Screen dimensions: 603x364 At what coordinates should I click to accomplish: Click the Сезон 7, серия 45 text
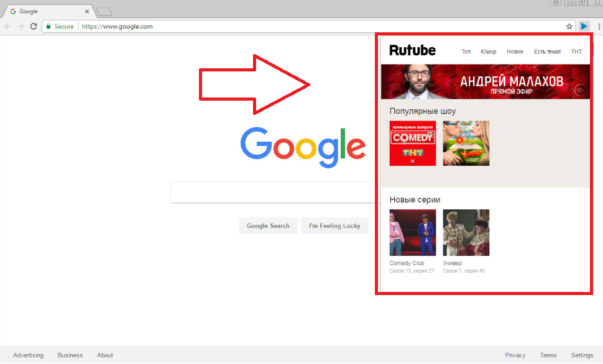pos(464,271)
